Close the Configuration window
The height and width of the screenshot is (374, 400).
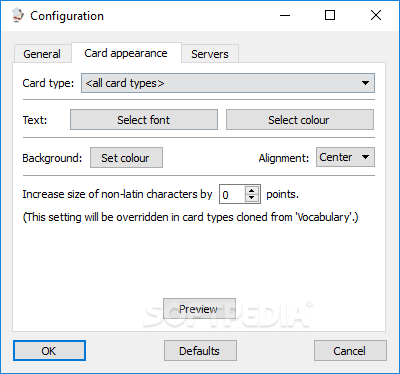376,15
